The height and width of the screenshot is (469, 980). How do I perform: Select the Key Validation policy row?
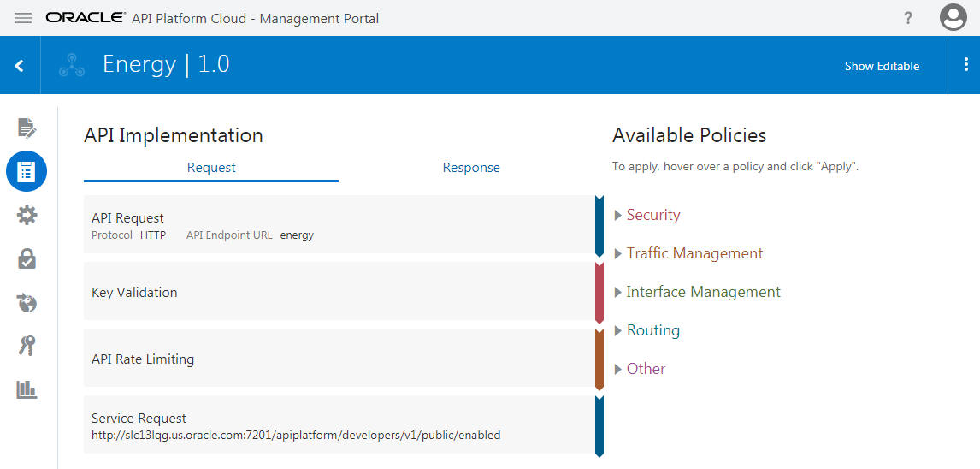pyautogui.click(x=339, y=292)
